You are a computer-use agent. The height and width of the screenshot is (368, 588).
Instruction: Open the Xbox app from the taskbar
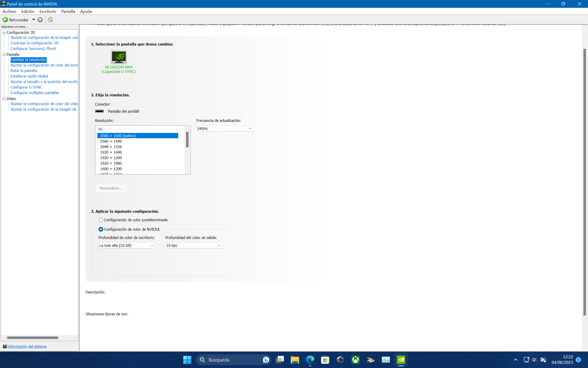click(356, 360)
